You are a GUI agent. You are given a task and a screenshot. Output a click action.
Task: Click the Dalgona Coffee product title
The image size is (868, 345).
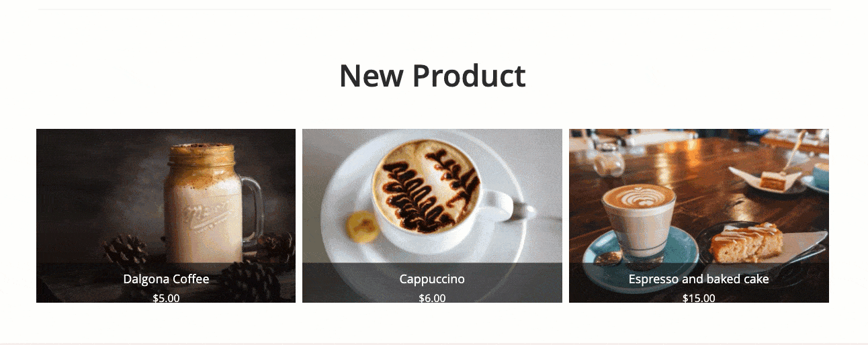(x=166, y=279)
